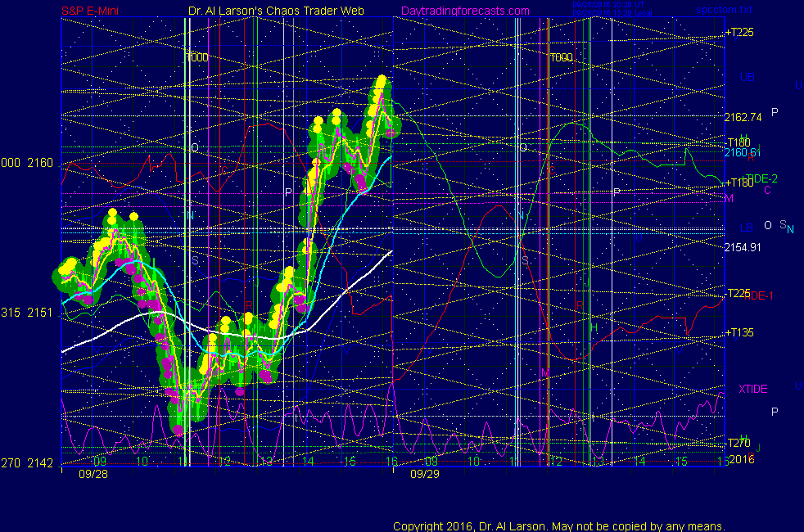Click the "15" hour label in the 09/28 session
The width and height of the screenshot is (804, 532).
point(350,462)
